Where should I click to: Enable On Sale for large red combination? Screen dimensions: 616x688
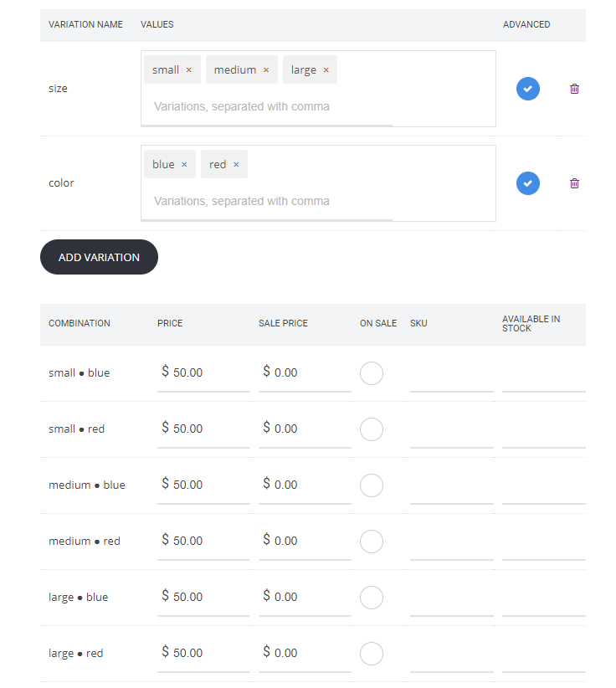[x=372, y=654]
